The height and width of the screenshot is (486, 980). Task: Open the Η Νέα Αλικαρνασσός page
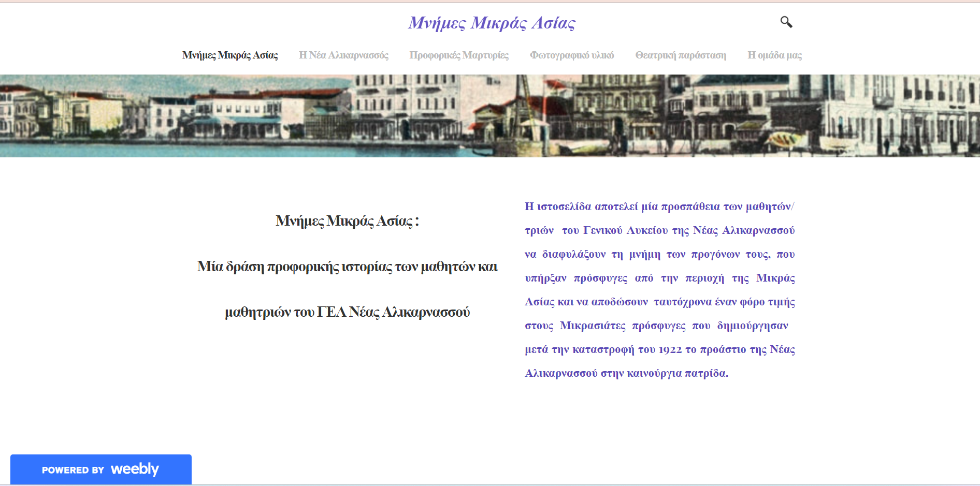(343, 55)
